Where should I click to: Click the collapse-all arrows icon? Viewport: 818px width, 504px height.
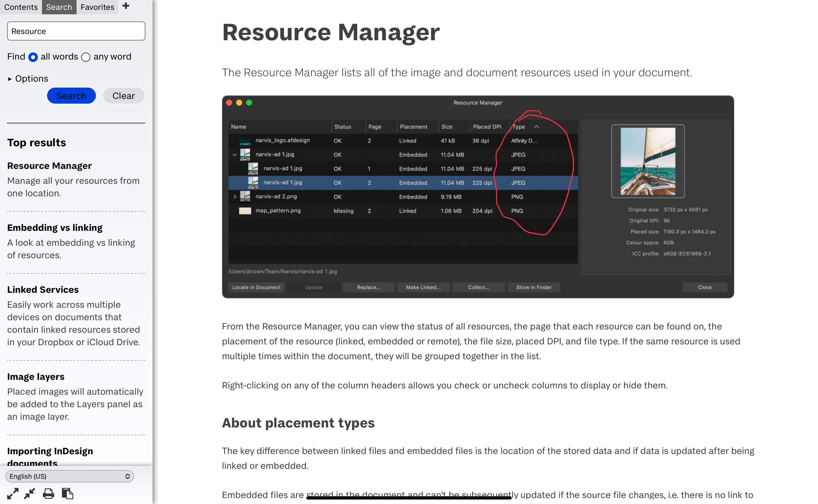pyautogui.click(x=30, y=494)
